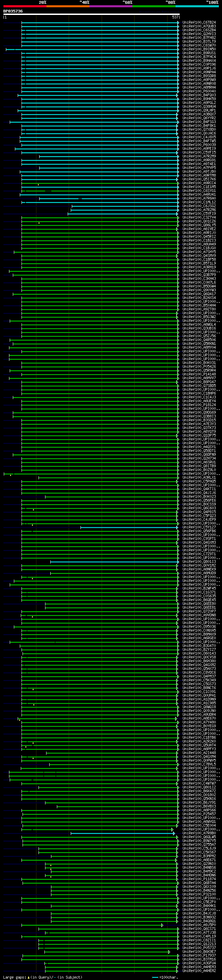Select hit label UniRef100_C1E1M5
Viewport: 222px width, 980px height.
point(199,187)
